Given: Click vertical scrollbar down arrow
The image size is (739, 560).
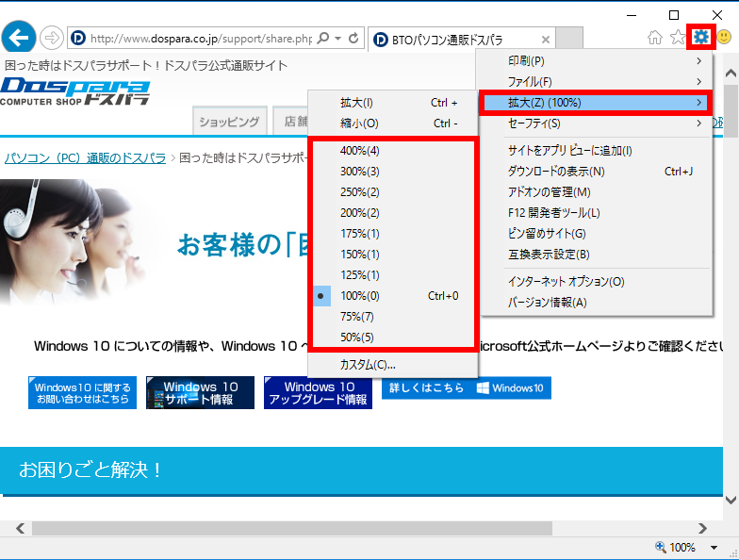Looking at the screenshot, I should point(731,500).
